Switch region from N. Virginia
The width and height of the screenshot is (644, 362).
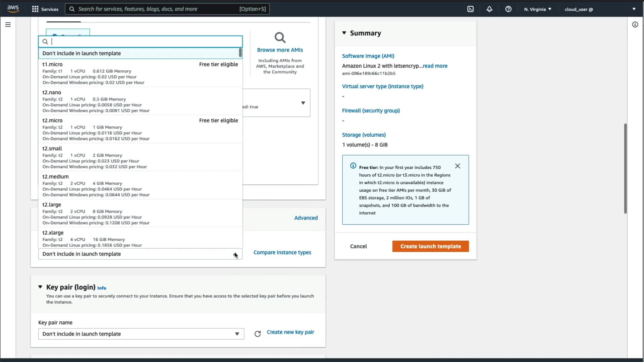[537, 9]
